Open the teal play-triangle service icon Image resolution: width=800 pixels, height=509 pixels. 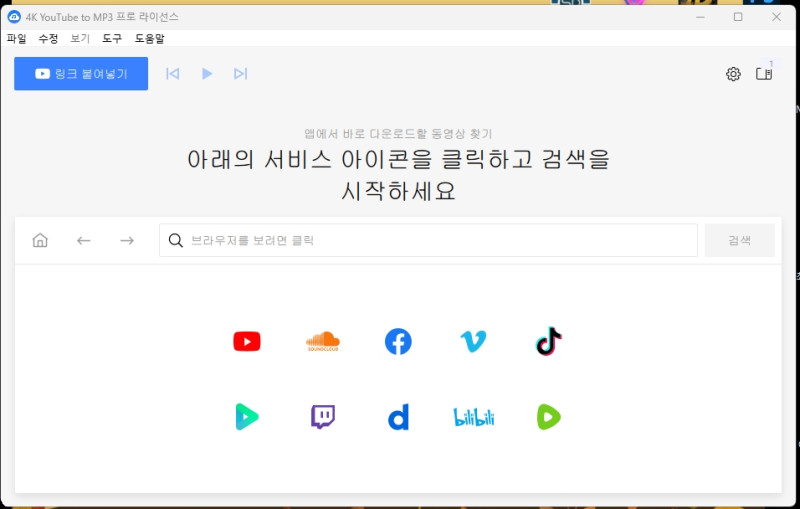click(x=246, y=417)
